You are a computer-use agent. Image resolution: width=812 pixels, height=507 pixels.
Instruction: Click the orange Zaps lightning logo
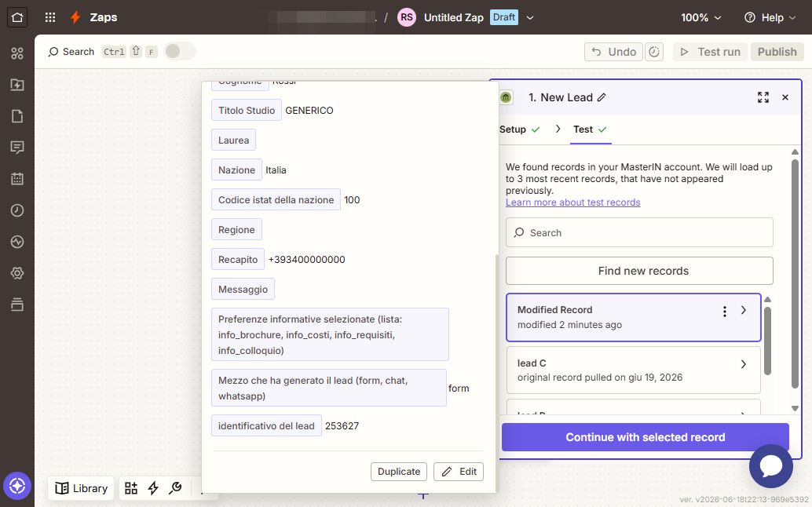click(75, 17)
